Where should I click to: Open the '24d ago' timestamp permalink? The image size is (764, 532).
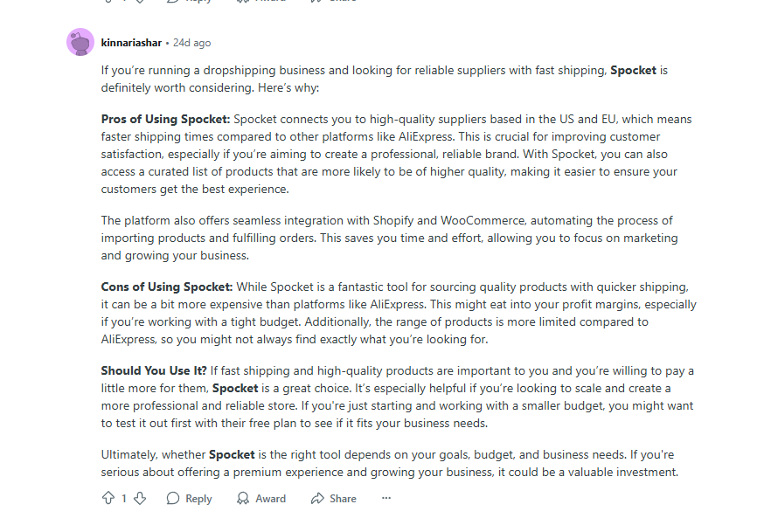coord(192,43)
